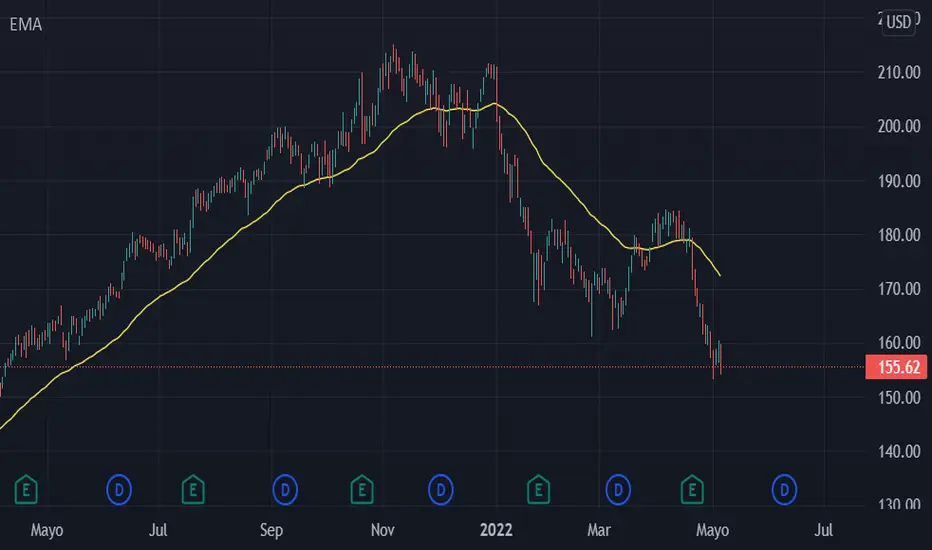Viewport: 932px width, 550px height.
Task: Click the earnings marker below Mayo 2021
Action: pyautogui.click(x=26, y=489)
